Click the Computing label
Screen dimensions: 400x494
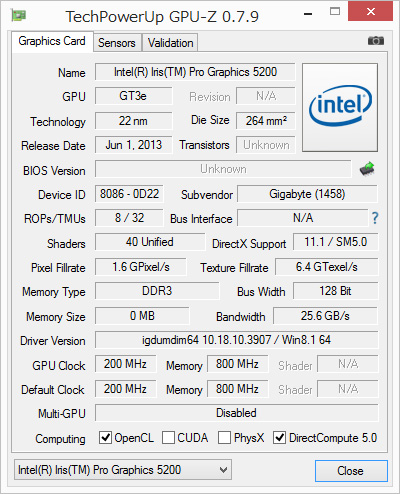tap(60, 439)
